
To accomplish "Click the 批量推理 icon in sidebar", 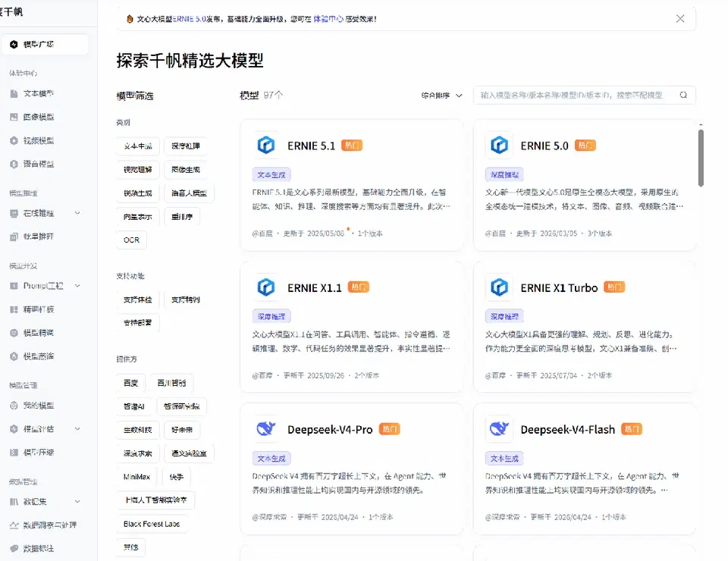I will pos(14,237).
